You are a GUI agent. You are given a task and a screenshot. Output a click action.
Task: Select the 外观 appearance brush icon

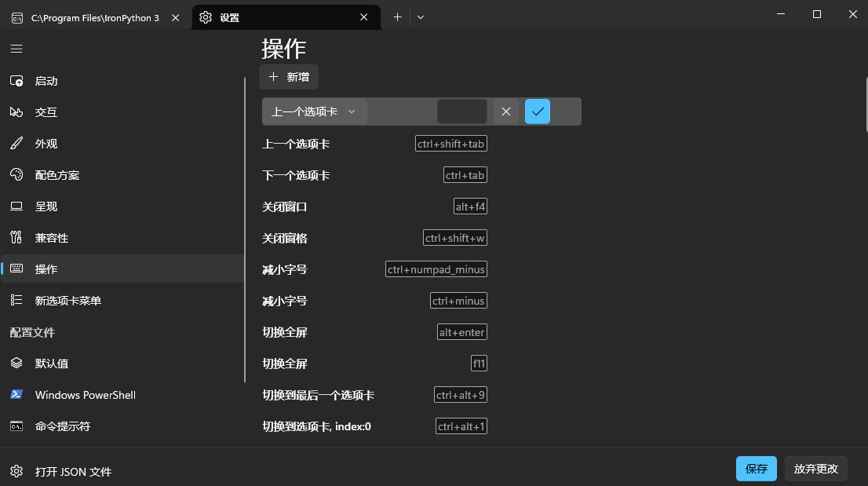pyautogui.click(x=16, y=144)
